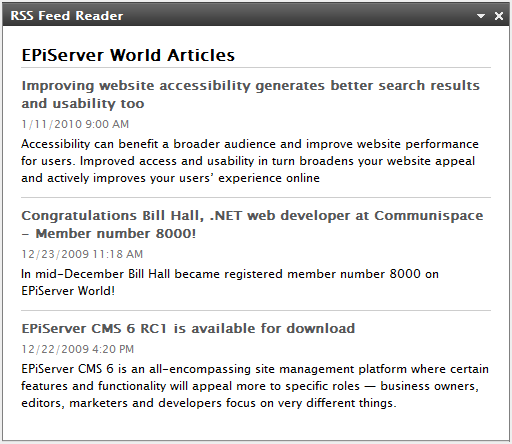Click the date '12/22/2009 4:20 PM'

(x=78, y=349)
